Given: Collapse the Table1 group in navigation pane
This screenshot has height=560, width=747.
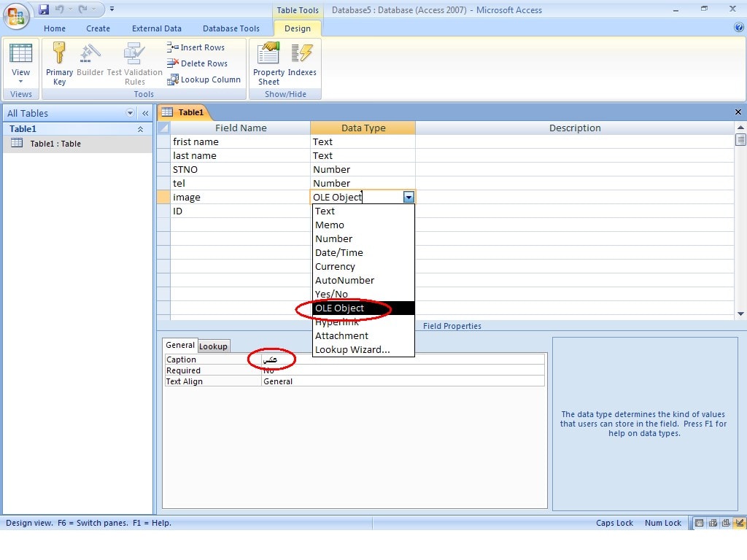Looking at the screenshot, I should (141, 129).
